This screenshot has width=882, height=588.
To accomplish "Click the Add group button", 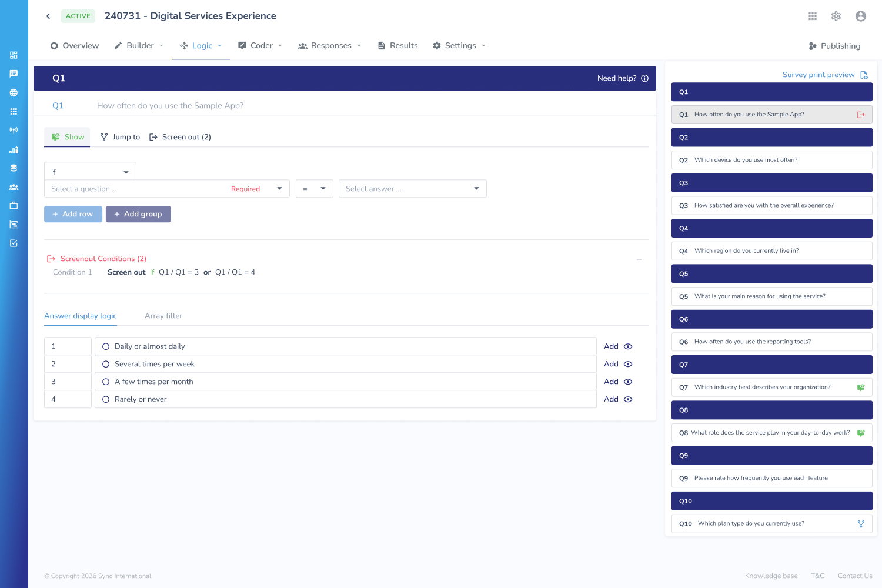I will [138, 214].
